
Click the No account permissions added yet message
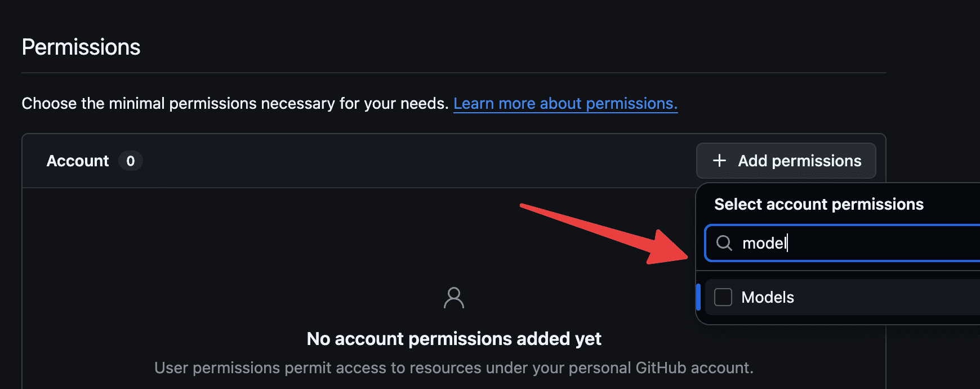click(x=454, y=339)
